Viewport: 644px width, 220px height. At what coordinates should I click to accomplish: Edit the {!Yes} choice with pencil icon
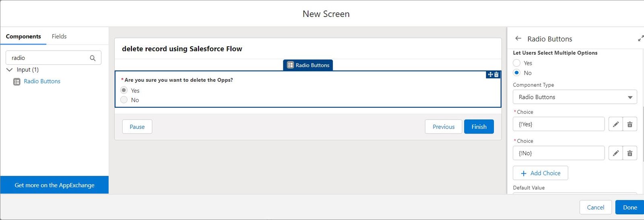[x=615, y=124]
